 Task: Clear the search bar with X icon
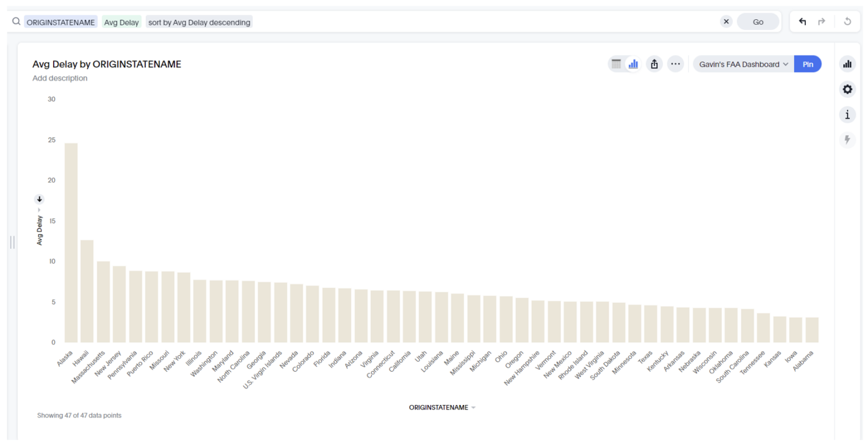[726, 21]
